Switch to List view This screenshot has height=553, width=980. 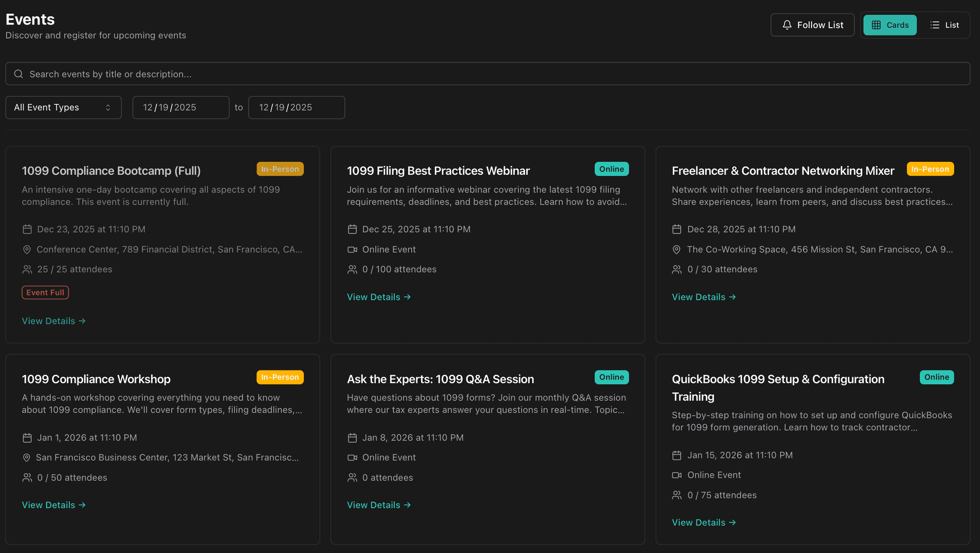(945, 25)
